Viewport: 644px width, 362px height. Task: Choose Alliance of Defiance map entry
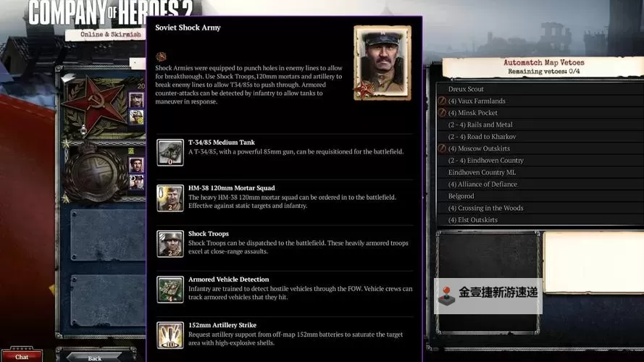(482, 184)
